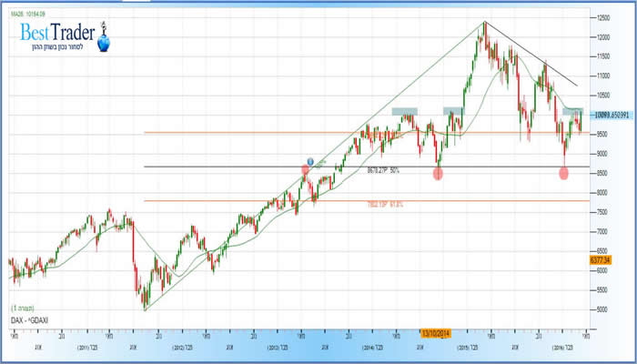Click the rightmost red circle marker
This screenshot has height=364, width=637.
(564, 172)
